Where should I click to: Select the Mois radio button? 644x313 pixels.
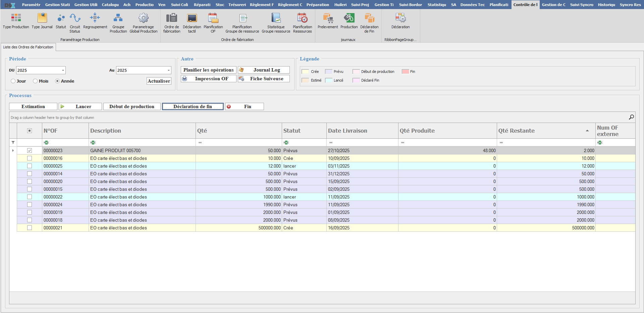35,81
